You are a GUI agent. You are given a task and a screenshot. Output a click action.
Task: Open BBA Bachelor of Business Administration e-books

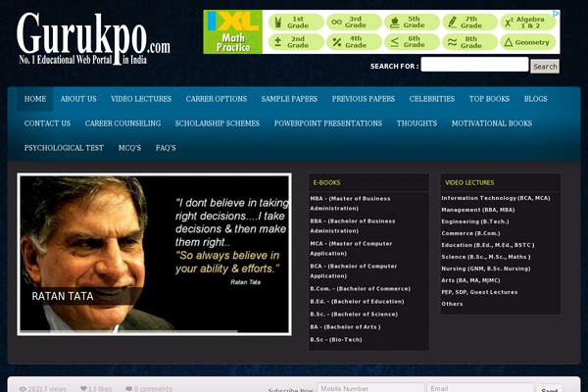coord(353,225)
